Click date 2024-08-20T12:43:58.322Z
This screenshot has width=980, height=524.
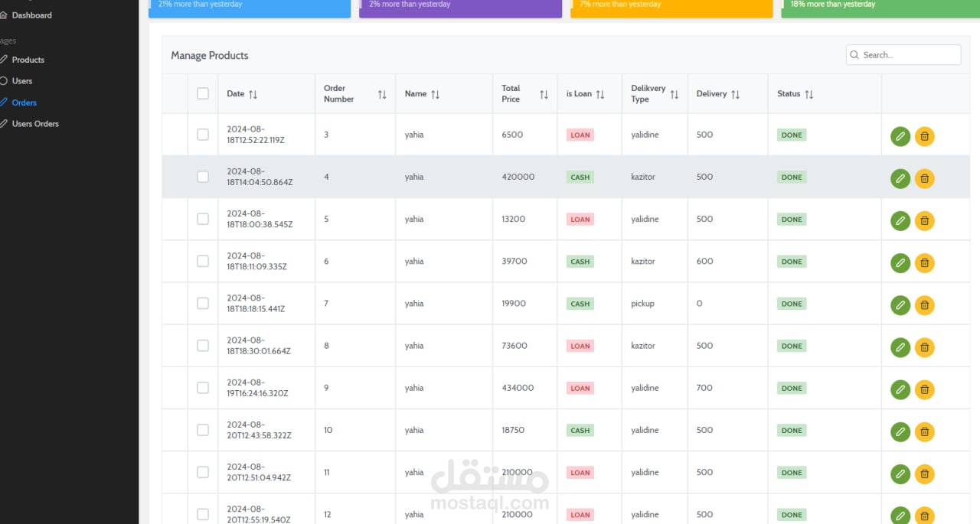(259, 430)
